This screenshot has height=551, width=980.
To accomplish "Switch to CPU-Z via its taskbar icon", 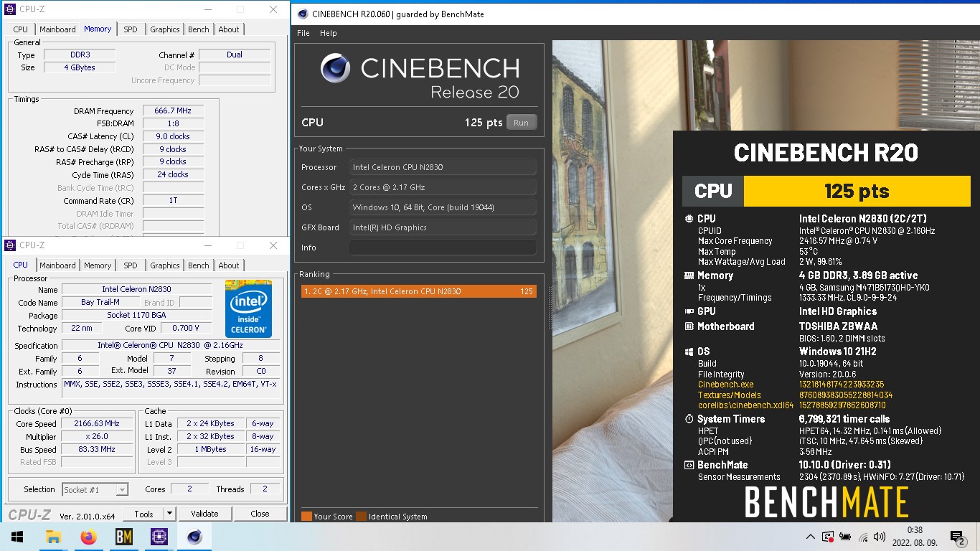I will click(x=159, y=537).
